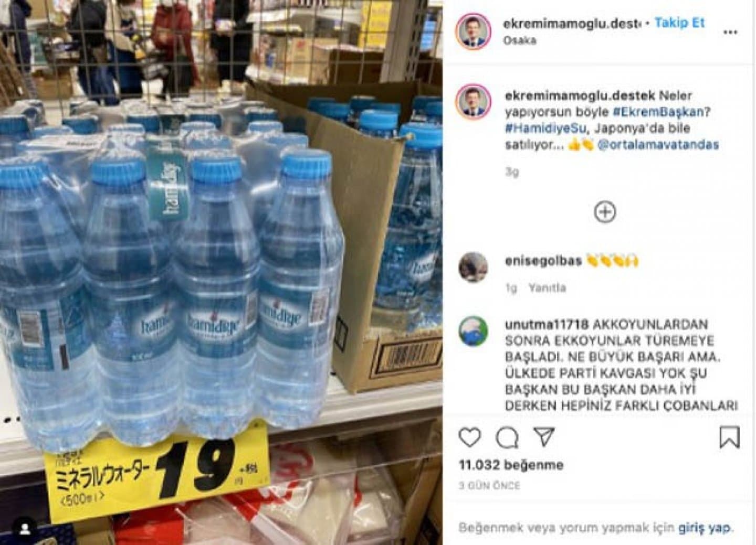View list of 11.032 beğenme likes
The width and height of the screenshot is (756, 545).
point(511,465)
